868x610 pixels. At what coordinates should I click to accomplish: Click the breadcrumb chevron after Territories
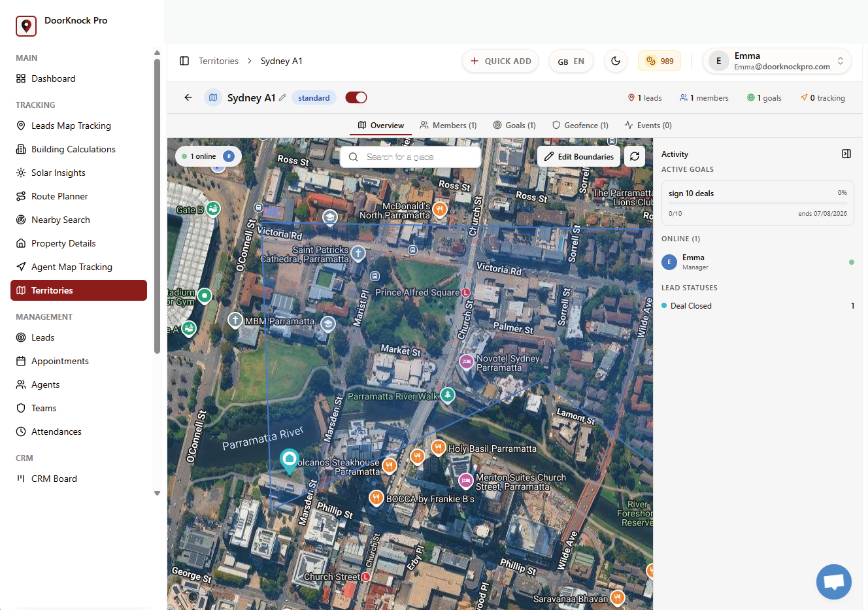250,61
